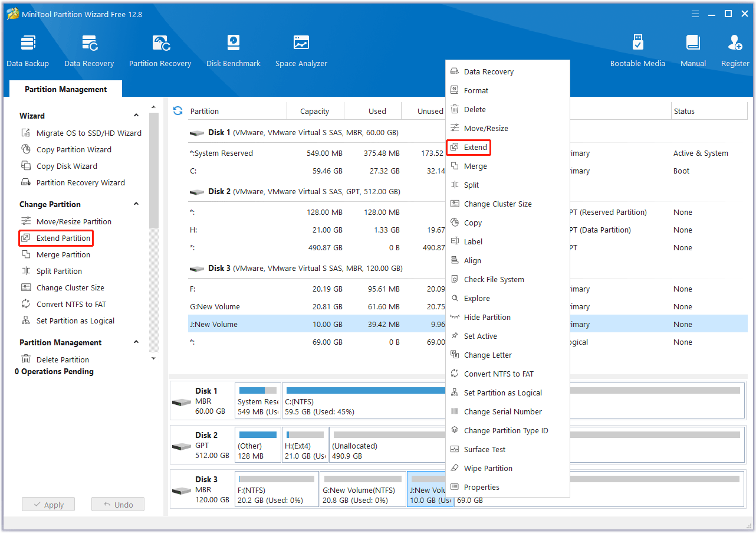Click the Apply button
This screenshot has height=533, width=756.
[x=48, y=505]
